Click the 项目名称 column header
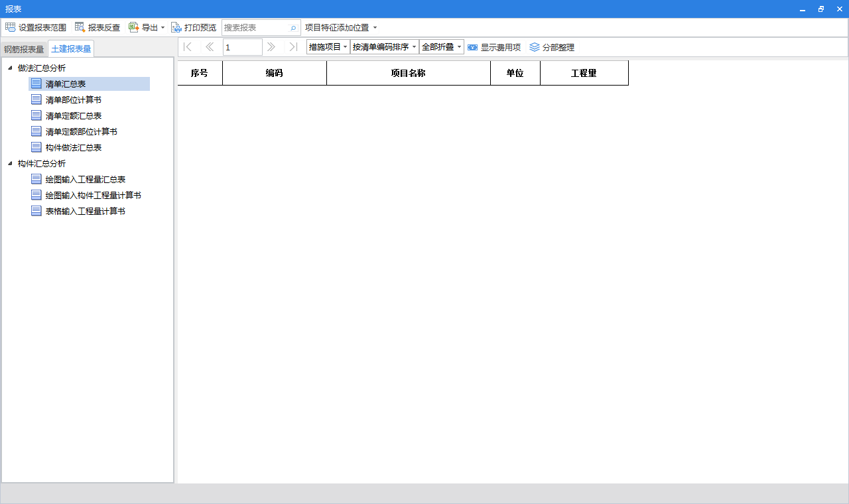The width and height of the screenshot is (849, 504). coord(409,73)
